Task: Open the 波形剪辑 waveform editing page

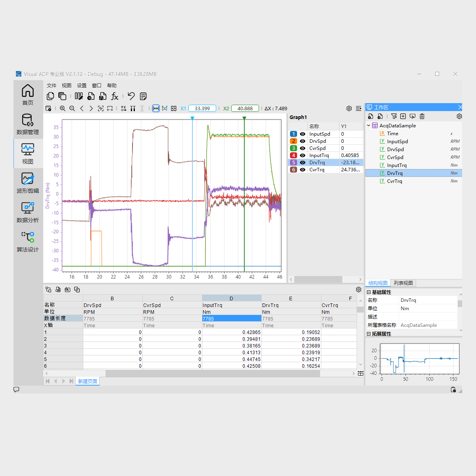Action: [27, 182]
